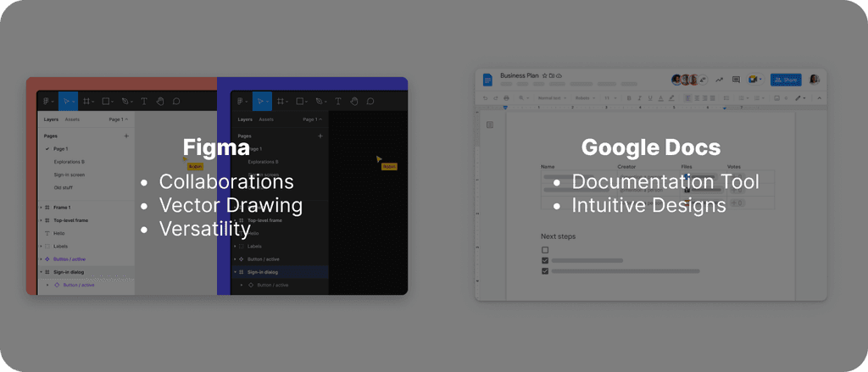Click the Business Plan document title
868x372 pixels.
tap(520, 75)
